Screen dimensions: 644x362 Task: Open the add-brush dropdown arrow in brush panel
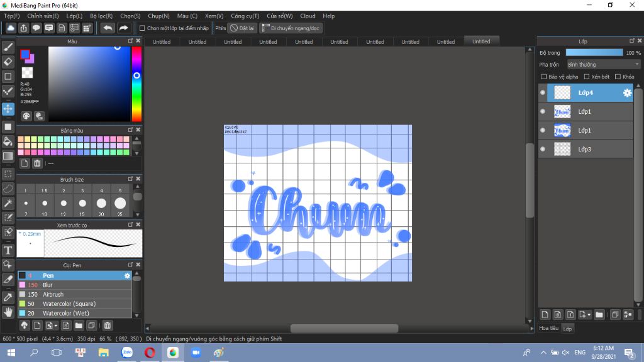(56, 326)
